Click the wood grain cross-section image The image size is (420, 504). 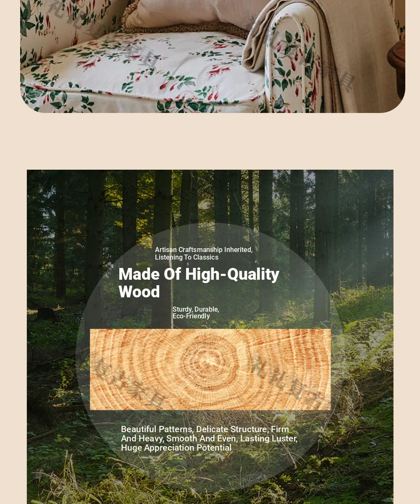(x=210, y=369)
